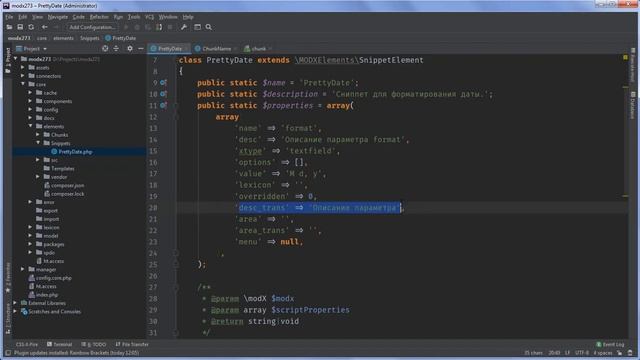
Task: Open Settings with the wrench icon
Action: pyautogui.click(x=184, y=27)
